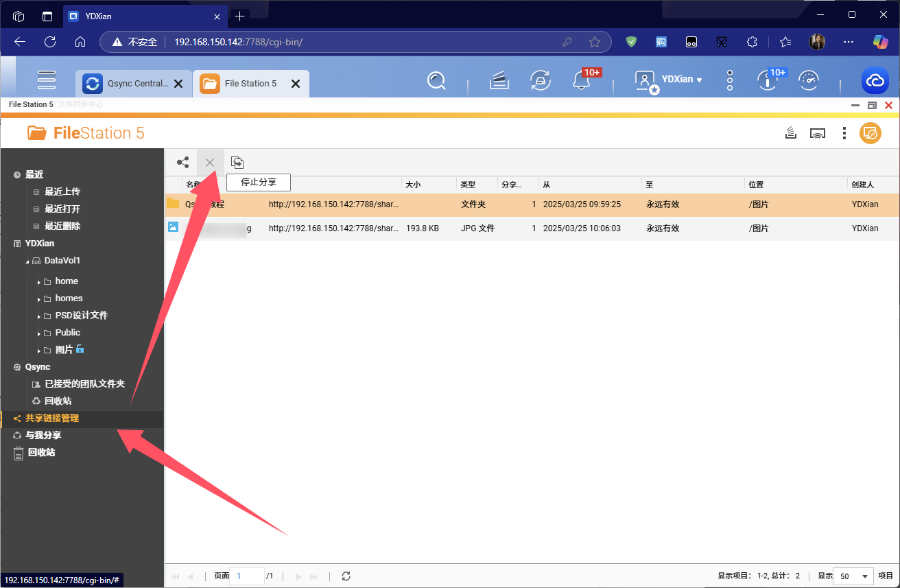This screenshot has height=588, width=900.
Task: Click the stop sharing X icon
Action: pyautogui.click(x=210, y=163)
